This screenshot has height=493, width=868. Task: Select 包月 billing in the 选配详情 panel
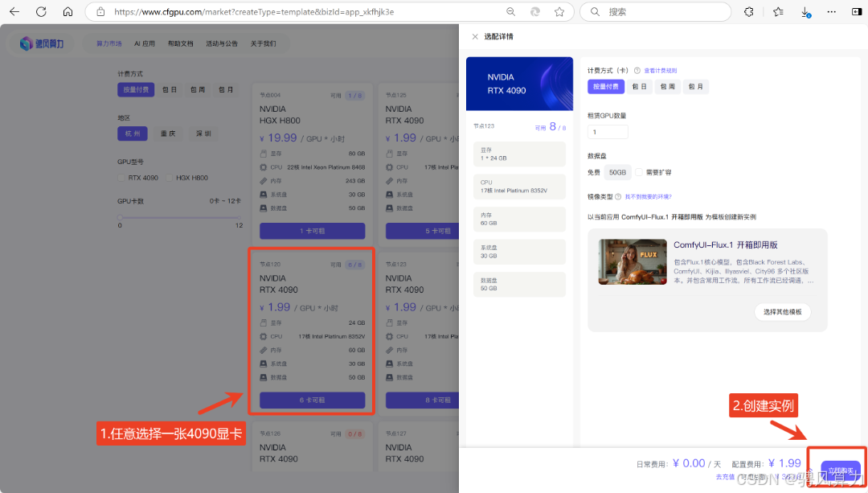(x=696, y=86)
